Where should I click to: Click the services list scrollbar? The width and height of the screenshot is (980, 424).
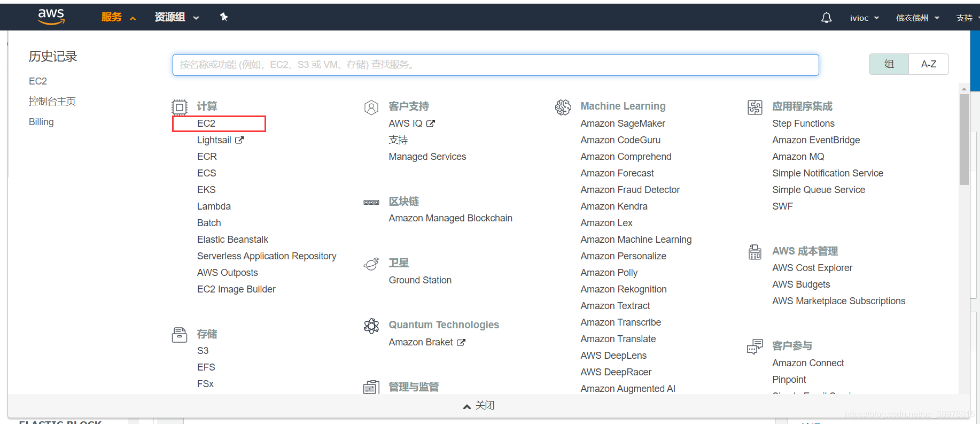[964, 139]
